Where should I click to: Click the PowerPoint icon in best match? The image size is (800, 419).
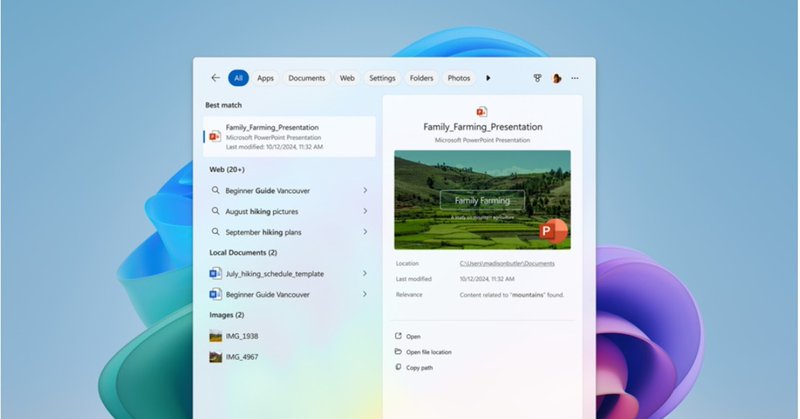pos(215,136)
